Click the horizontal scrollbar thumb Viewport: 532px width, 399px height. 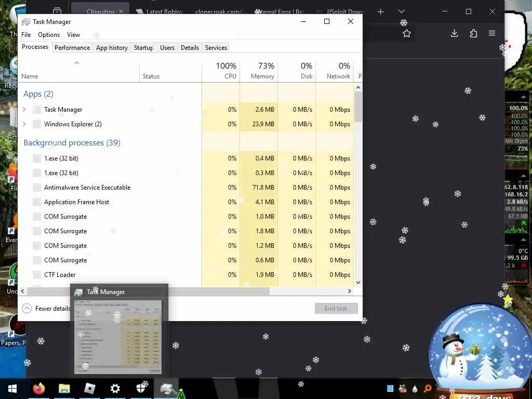[148, 291]
